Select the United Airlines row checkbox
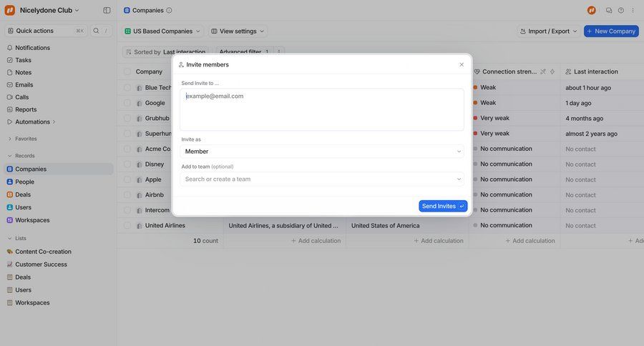Viewport: 644px width, 346px height. point(127,226)
